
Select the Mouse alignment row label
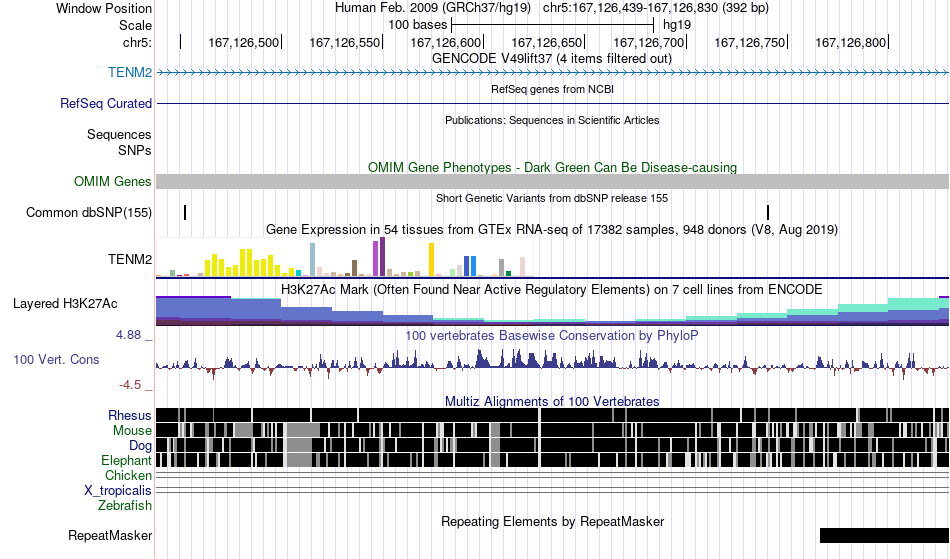[132, 431]
